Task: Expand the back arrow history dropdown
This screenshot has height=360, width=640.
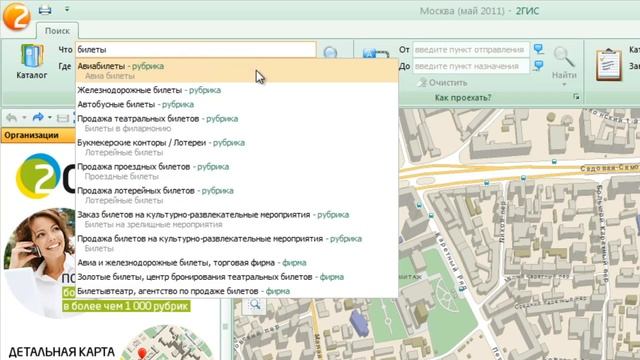Action: coord(24,118)
